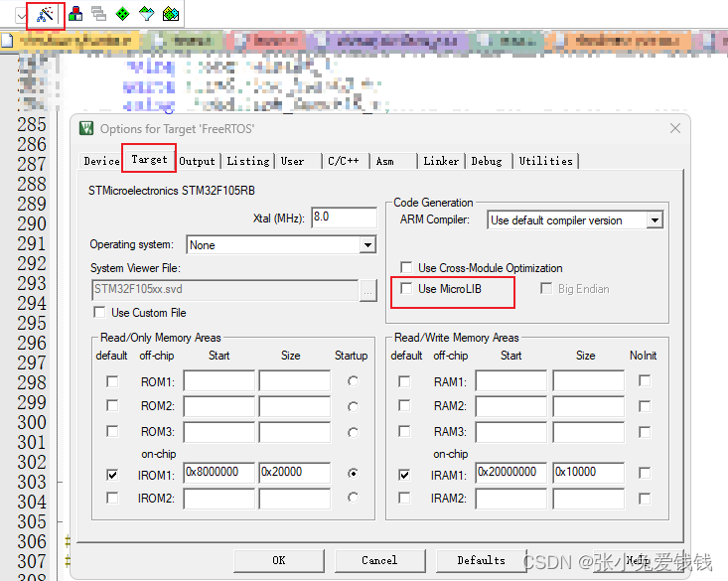Open the Pack Installer icon

tap(171, 14)
